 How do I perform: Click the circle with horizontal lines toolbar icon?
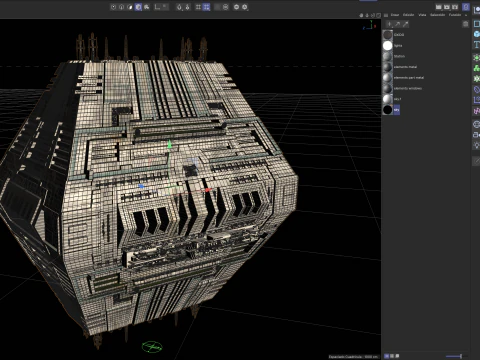tap(226, 7)
